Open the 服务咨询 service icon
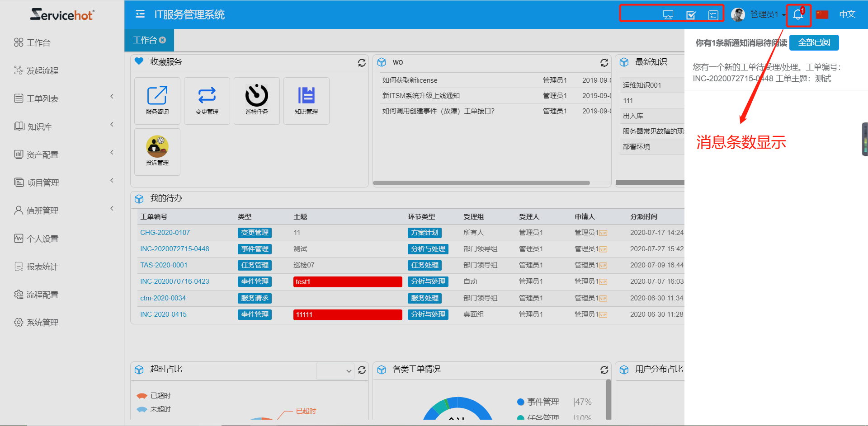 point(157,100)
